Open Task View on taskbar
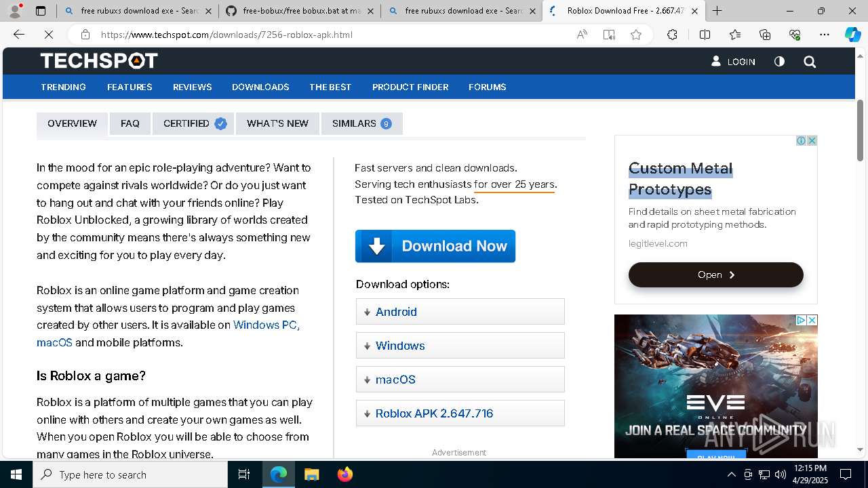The image size is (868, 488). click(x=244, y=474)
